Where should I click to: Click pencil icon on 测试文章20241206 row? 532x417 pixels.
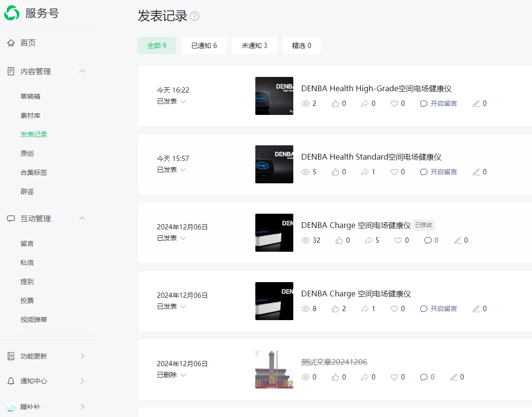click(x=454, y=377)
